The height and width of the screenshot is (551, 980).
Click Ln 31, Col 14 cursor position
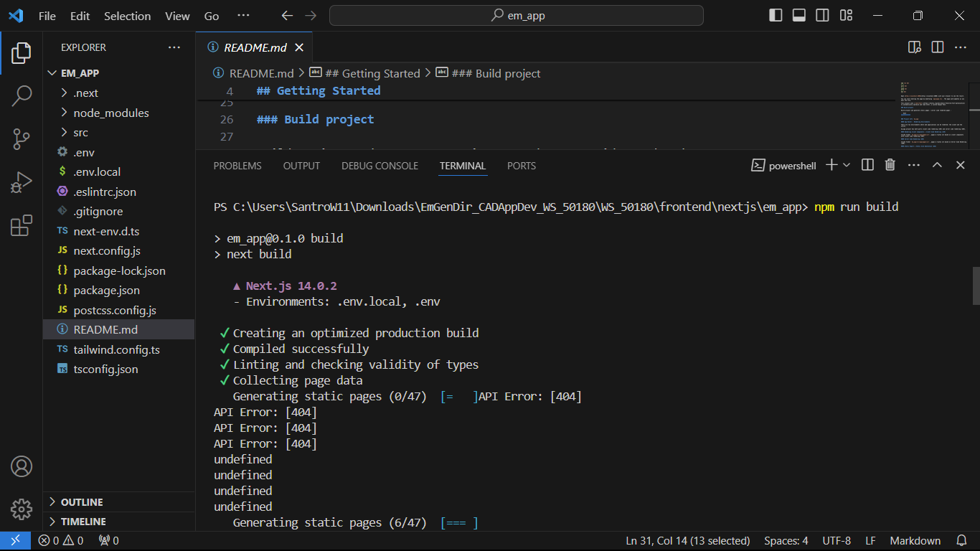[688, 541]
